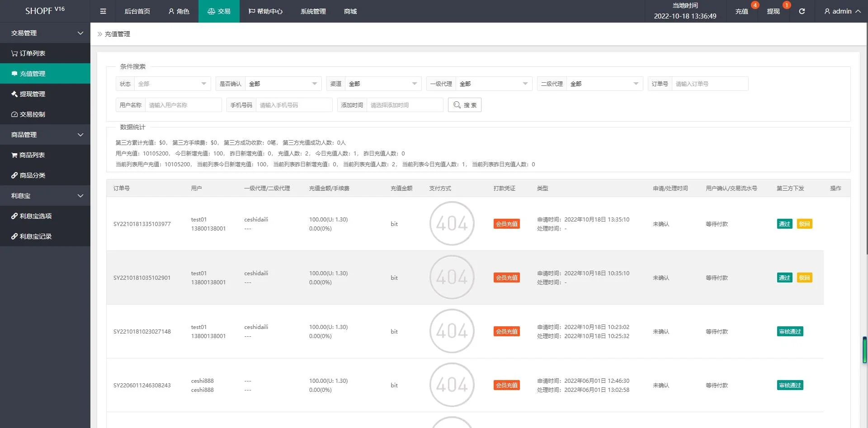
Task: Click the refresh icon in top bar
Action: [802, 11]
